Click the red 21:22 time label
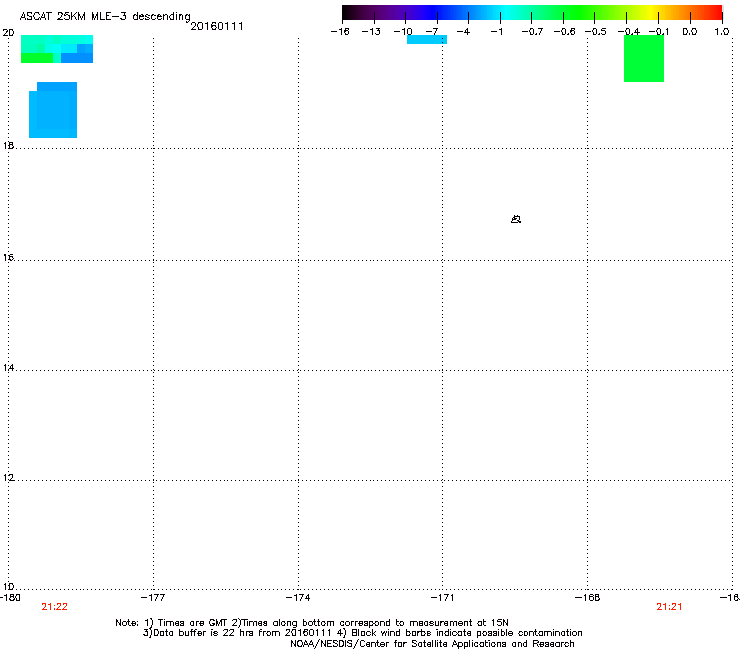The image size is (740, 650). point(54,607)
